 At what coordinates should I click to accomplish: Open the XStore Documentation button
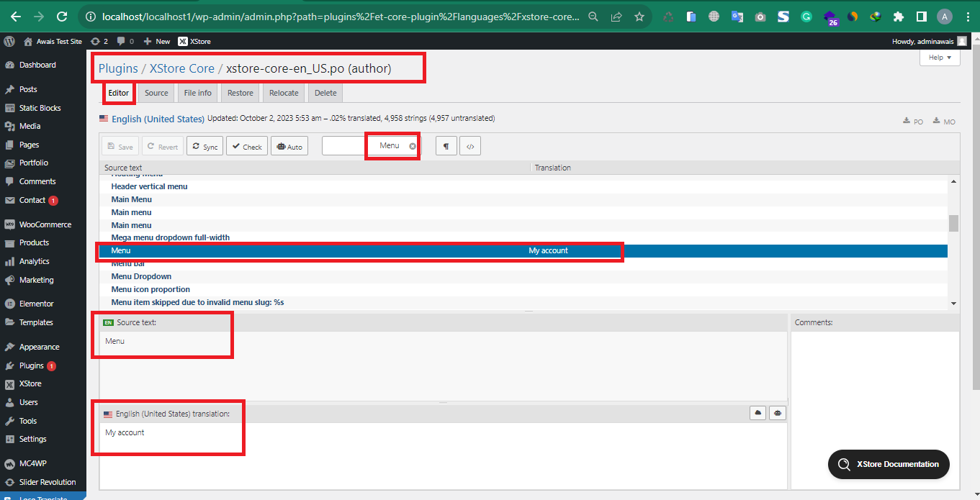coord(889,464)
